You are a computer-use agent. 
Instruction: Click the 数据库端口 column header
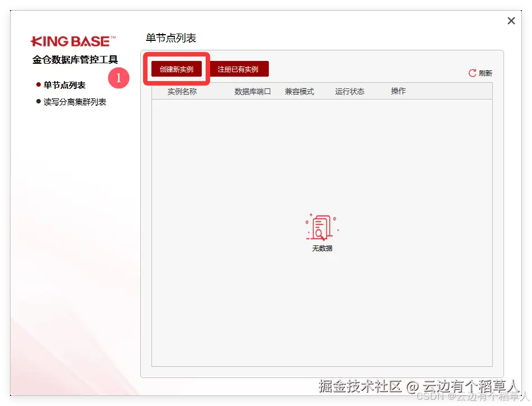(x=251, y=91)
